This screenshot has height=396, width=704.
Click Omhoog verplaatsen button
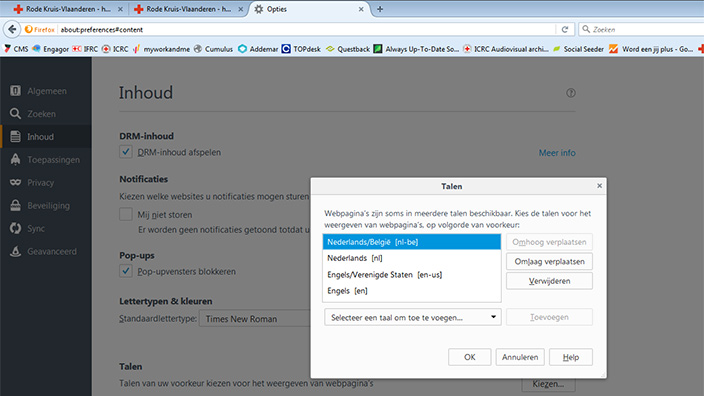click(x=549, y=242)
